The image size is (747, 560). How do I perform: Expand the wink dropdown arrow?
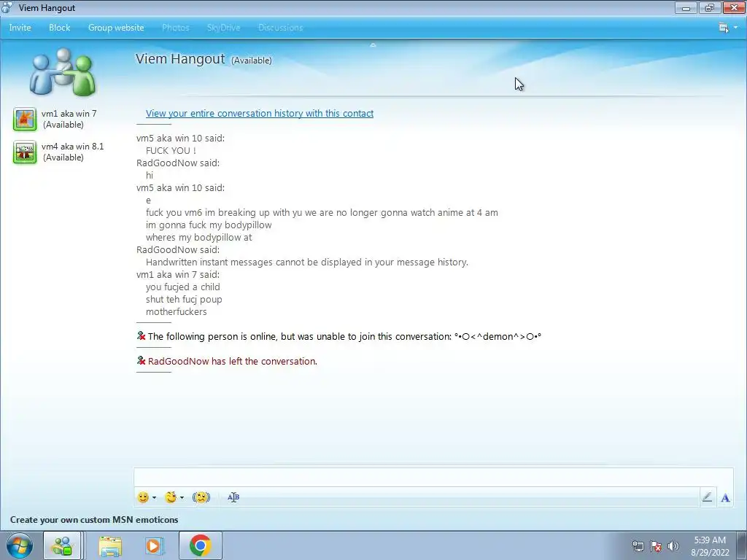pyautogui.click(x=182, y=497)
